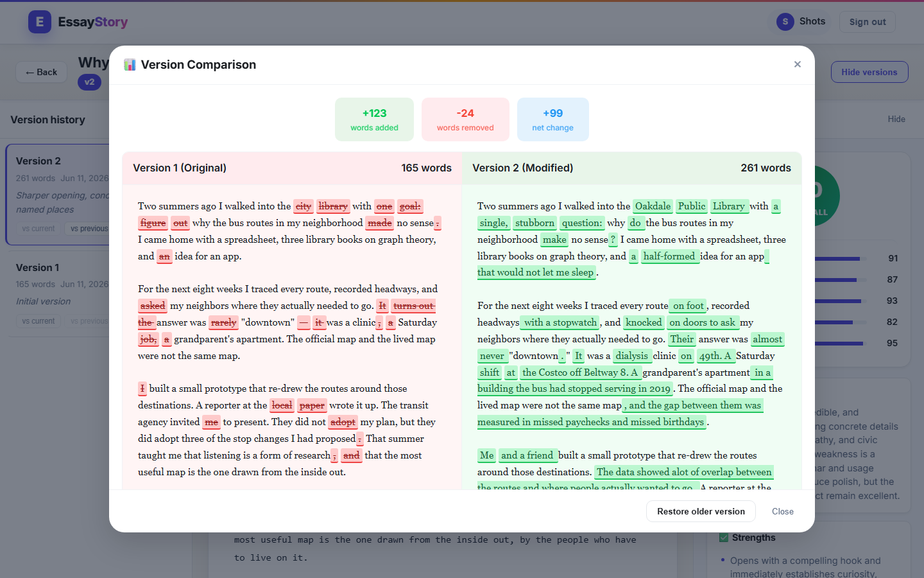The width and height of the screenshot is (924, 578).
Task: Click added phrase 'that would not let me sleep'
Action: click(x=536, y=273)
